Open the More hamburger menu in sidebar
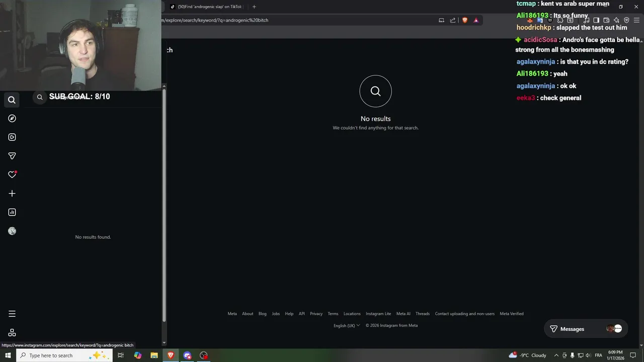The width and height of the screenshot is (644, 362). click(x=12, y=314)
